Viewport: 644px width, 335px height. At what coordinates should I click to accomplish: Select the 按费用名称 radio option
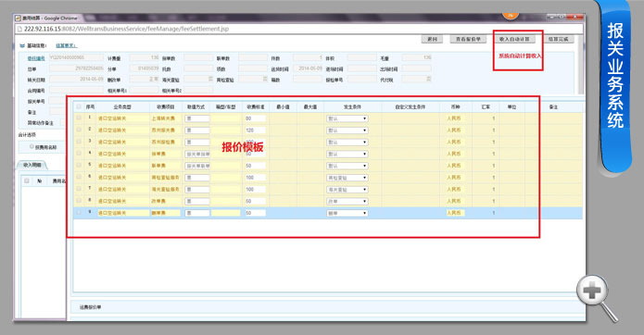32,147
